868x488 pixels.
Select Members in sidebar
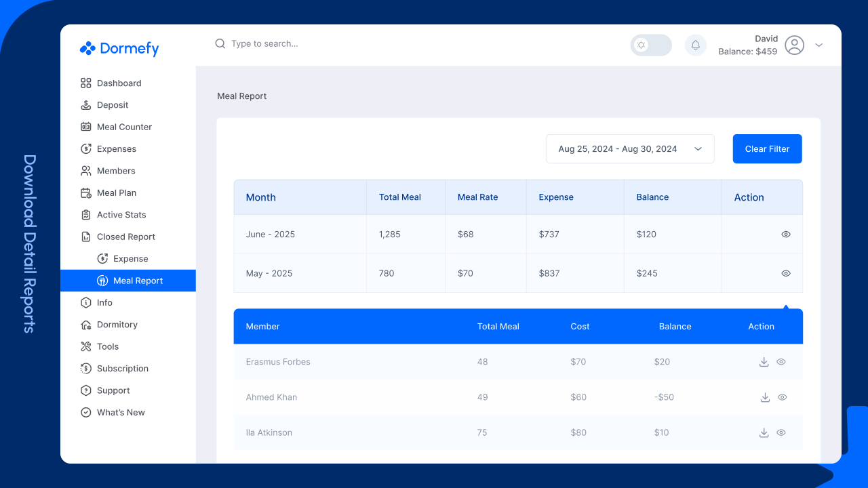click(x=128, y=171)
